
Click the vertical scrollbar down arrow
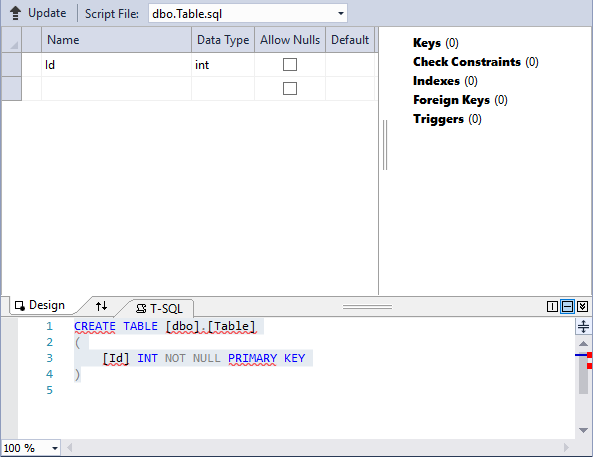click(583, 430)
